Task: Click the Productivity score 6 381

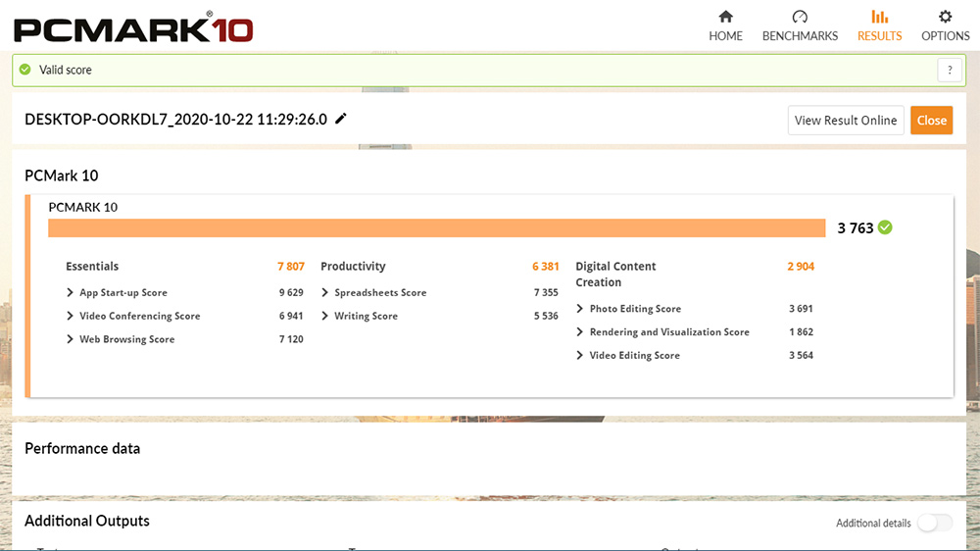Action: [x=545, y=267]
